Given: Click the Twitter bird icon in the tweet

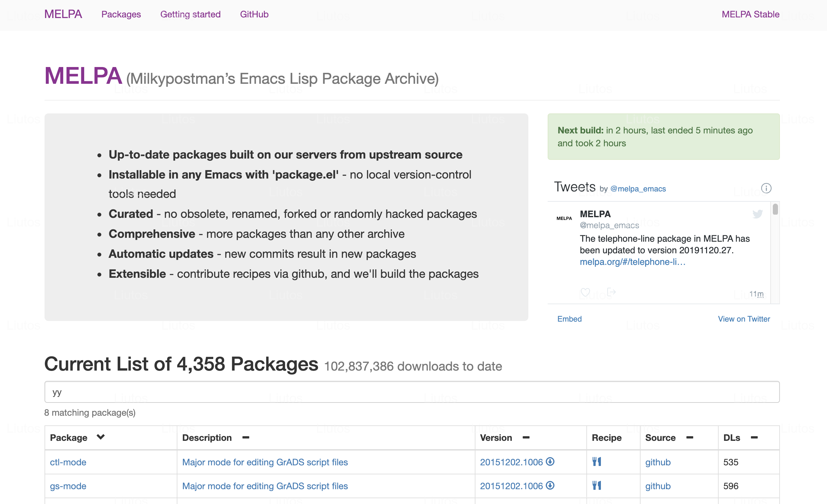Looking at the screenshot, I should pyautogui.click(x=757, y=214).
